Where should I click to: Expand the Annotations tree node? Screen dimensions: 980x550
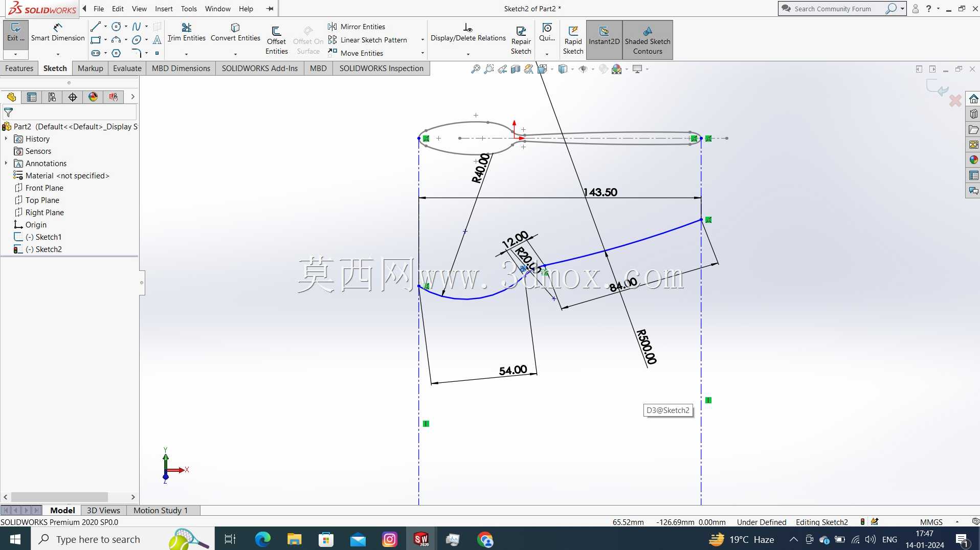click(6, 163)
